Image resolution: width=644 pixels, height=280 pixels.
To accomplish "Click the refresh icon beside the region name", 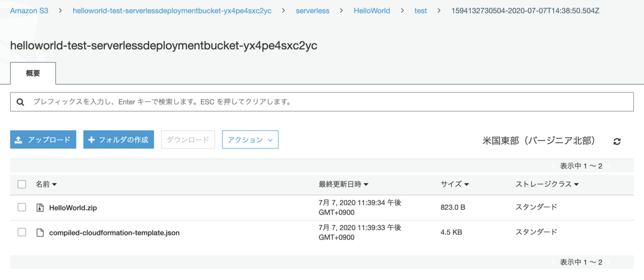I will tap(617, 141).
